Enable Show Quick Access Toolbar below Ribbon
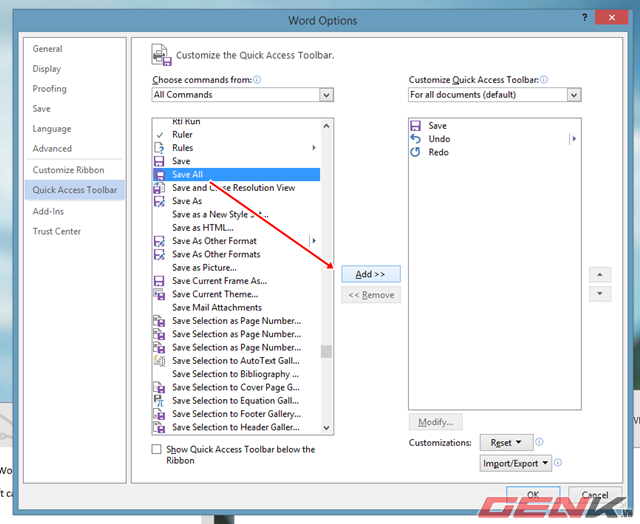Image resolution: width=640 pixels, height=524 pixels. [x=156, y=450]
